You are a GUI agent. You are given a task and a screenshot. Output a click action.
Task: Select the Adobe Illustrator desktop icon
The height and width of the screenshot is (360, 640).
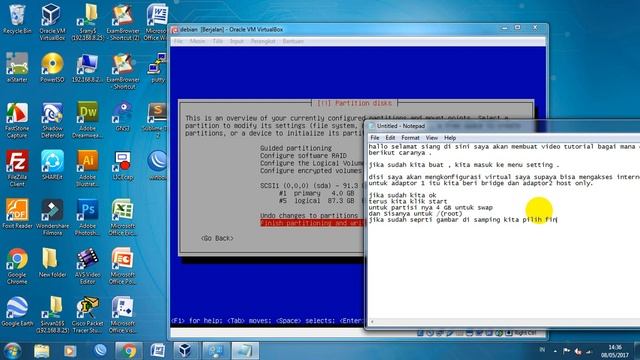point(87,168)
